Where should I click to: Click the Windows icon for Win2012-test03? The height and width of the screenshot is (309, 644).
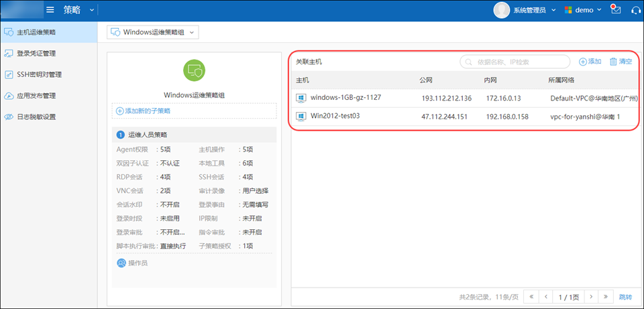[301, 116]
